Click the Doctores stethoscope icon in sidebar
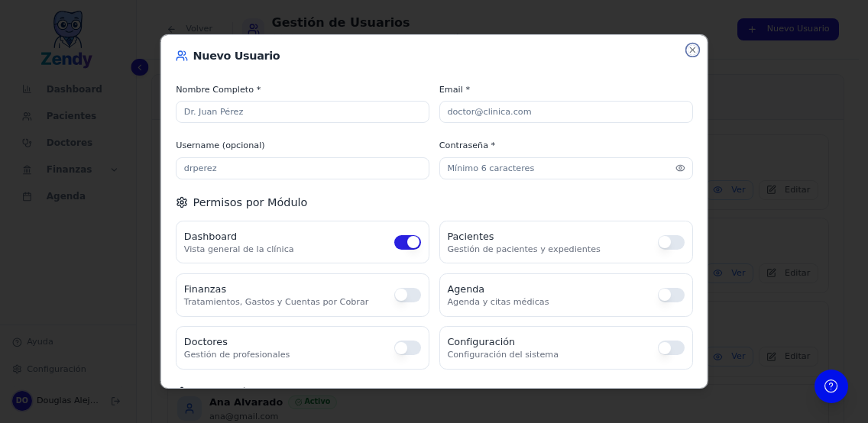 pyautogui.click(x=27, y=143)
